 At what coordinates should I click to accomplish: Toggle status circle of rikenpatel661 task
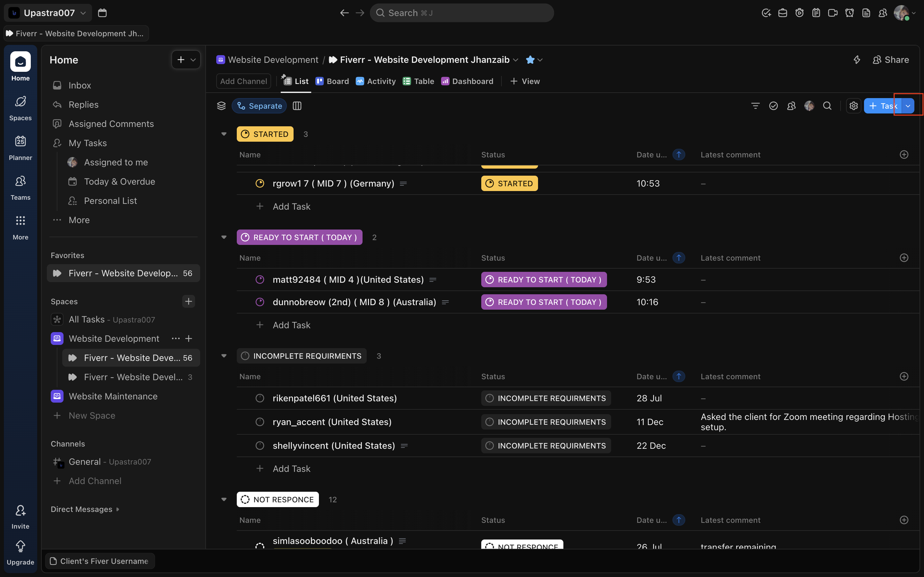click(x=260, y=398)
